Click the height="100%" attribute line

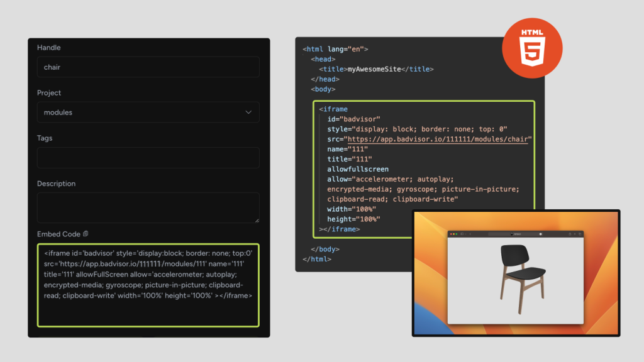pyautogui.click(x=353, y=219)
